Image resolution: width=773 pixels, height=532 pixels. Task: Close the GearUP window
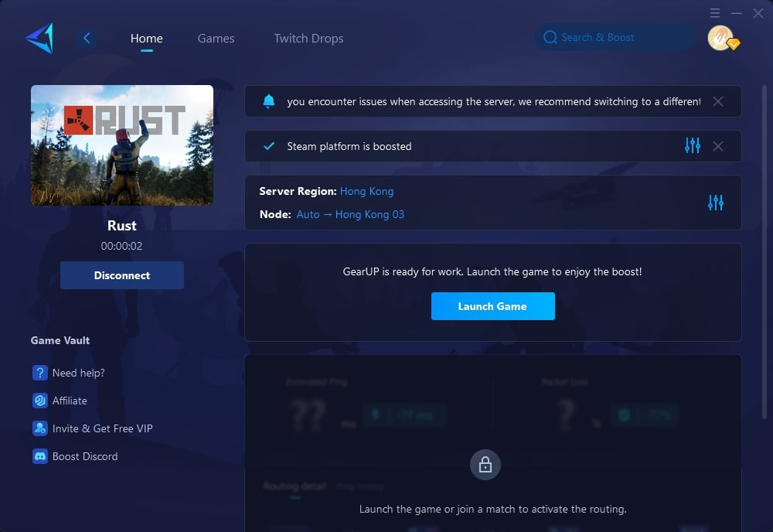tap(758, 13)
